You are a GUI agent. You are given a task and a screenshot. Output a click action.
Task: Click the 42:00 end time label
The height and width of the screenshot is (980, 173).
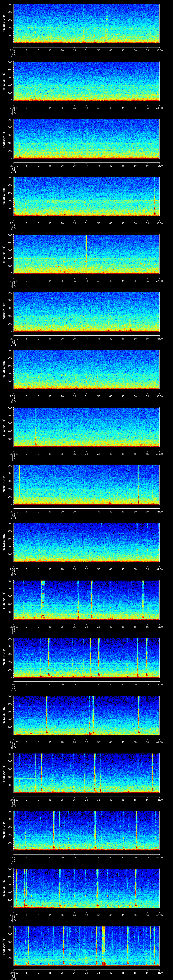160,742
